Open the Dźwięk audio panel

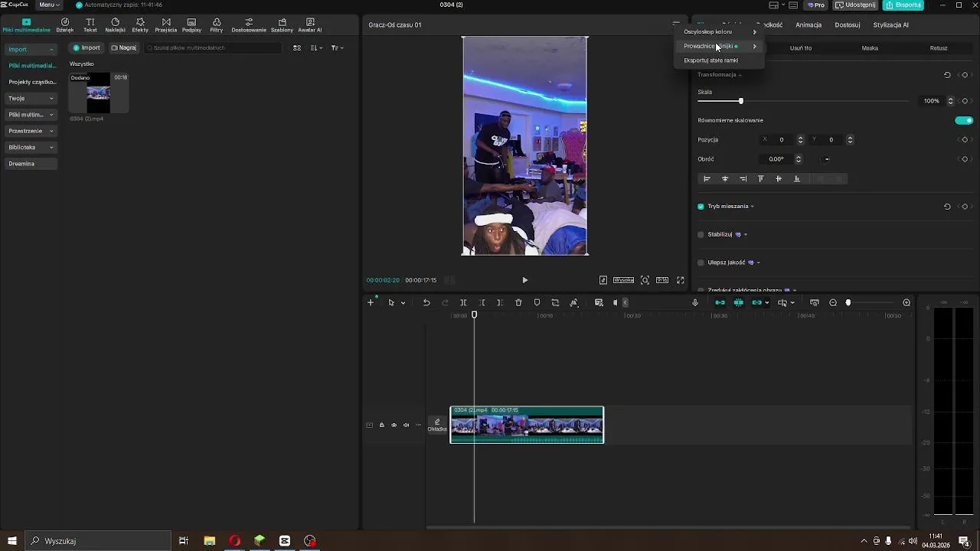(64, 25)
